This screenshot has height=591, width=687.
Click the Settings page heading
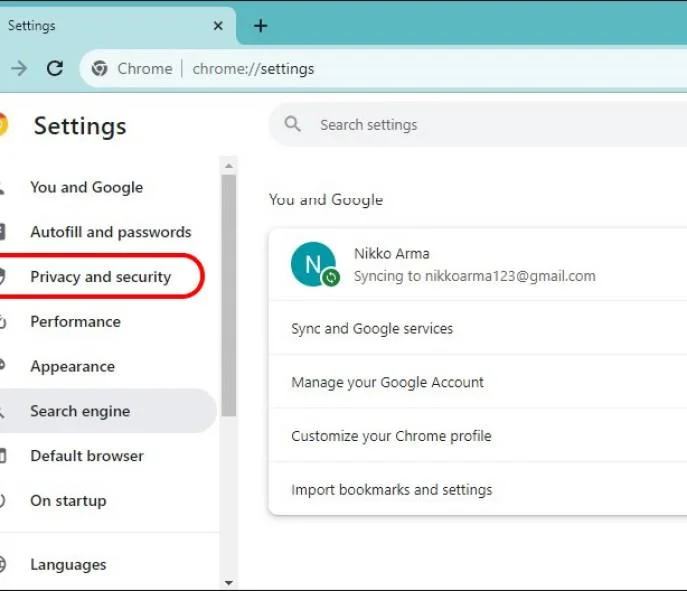pos(80,126)
